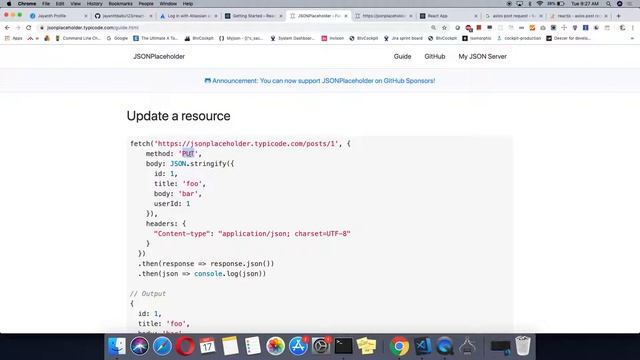Open the Chrome menu
Viewport: 640px width, 360px height.
(27, 4)
